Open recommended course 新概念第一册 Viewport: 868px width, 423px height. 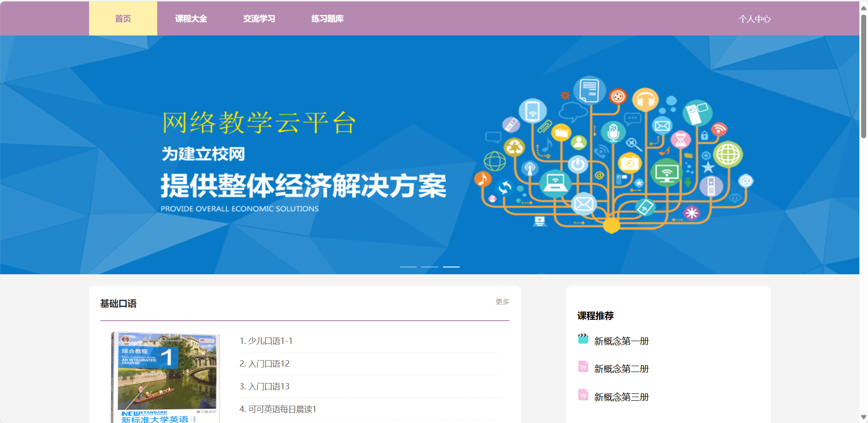click(621, 341)
